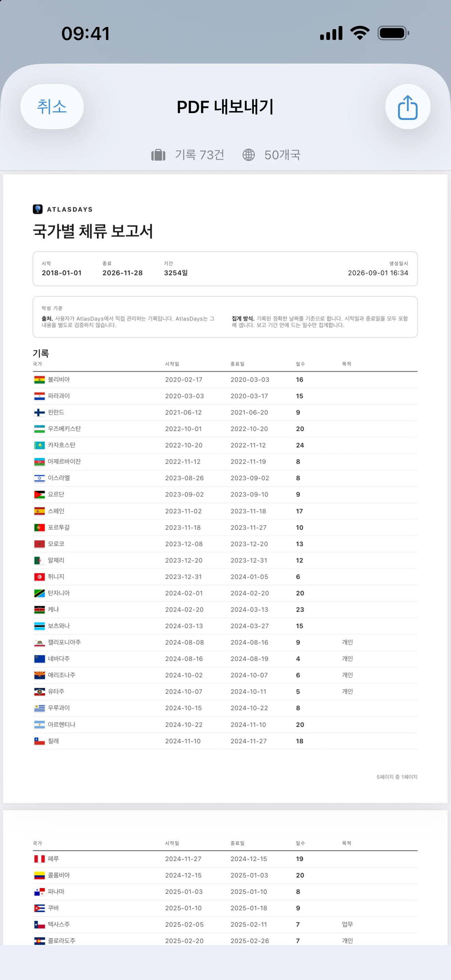Tap the Tunisia flag icon
451x980 pixels.
pos(40,577)
